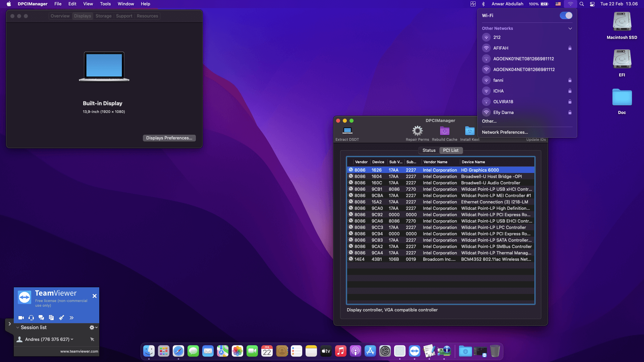Screen dimensions: 644x362
Task: Open the File menu
Action: point(58,4)
